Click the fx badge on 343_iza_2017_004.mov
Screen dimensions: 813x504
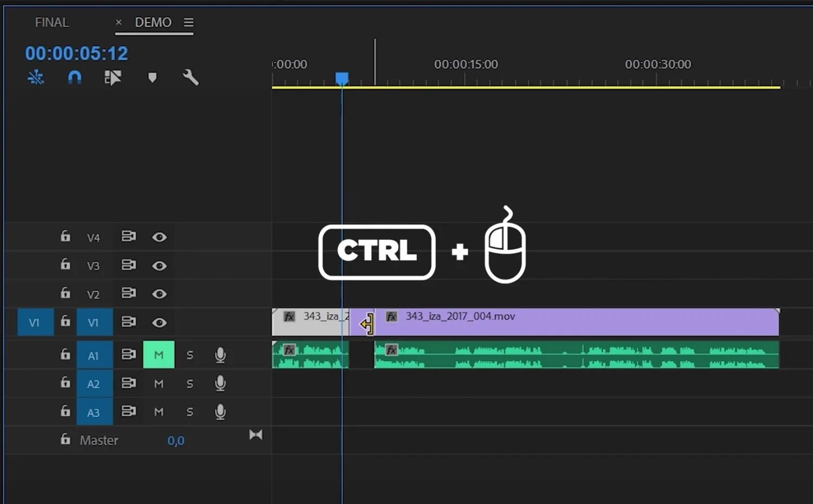point(391,316)
